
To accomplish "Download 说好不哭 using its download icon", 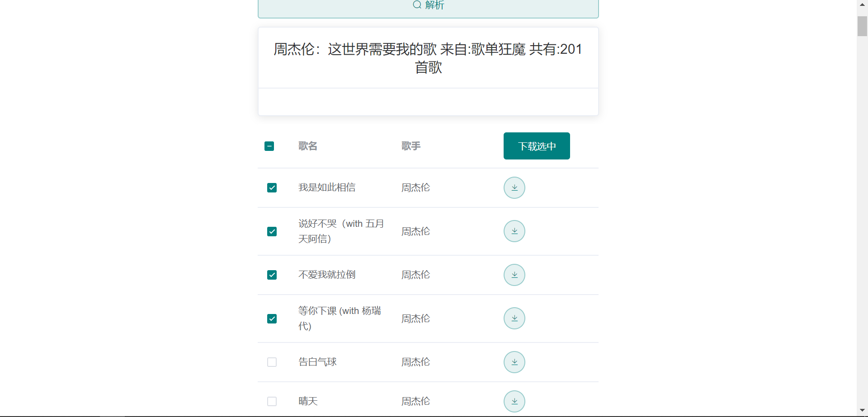I will [514, 231].
